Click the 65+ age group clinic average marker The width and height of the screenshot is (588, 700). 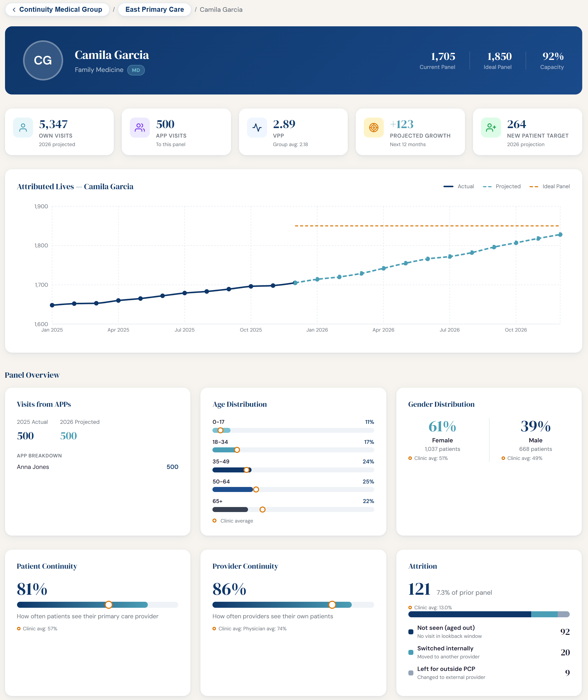[262, 510]
